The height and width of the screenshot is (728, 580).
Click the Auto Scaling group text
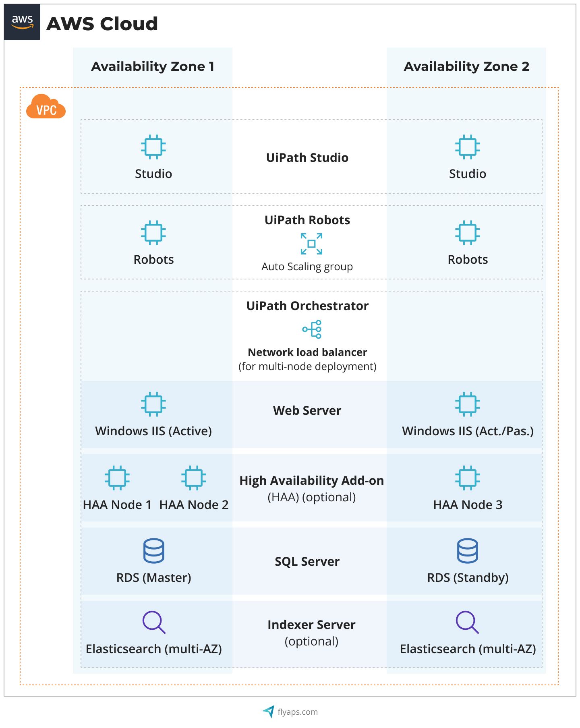point(307,267)
